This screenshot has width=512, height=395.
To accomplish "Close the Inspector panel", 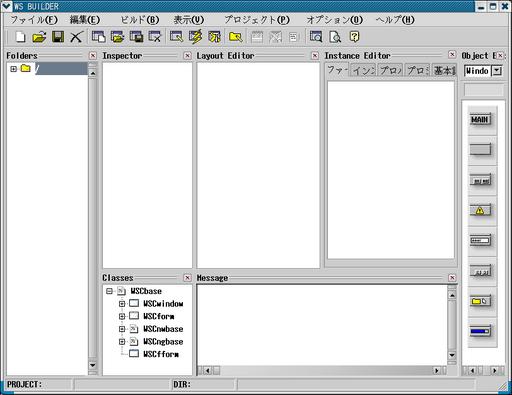I will point(187,56).
